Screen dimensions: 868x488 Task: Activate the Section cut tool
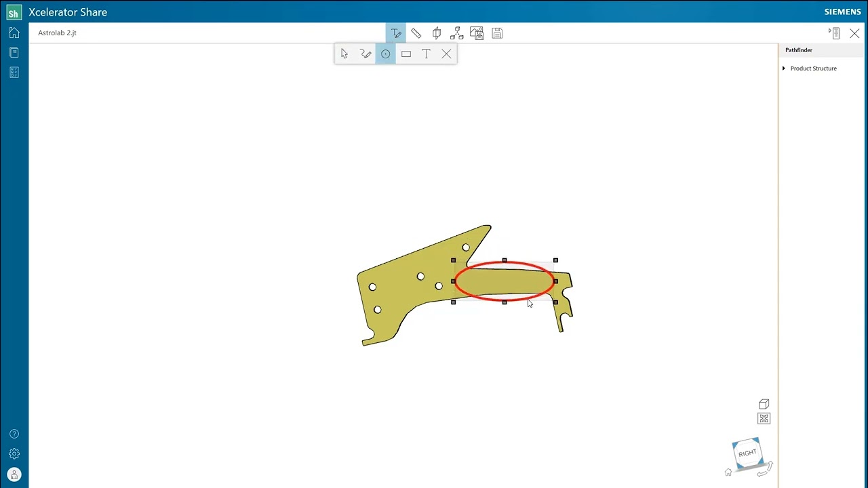pos(437,33)
